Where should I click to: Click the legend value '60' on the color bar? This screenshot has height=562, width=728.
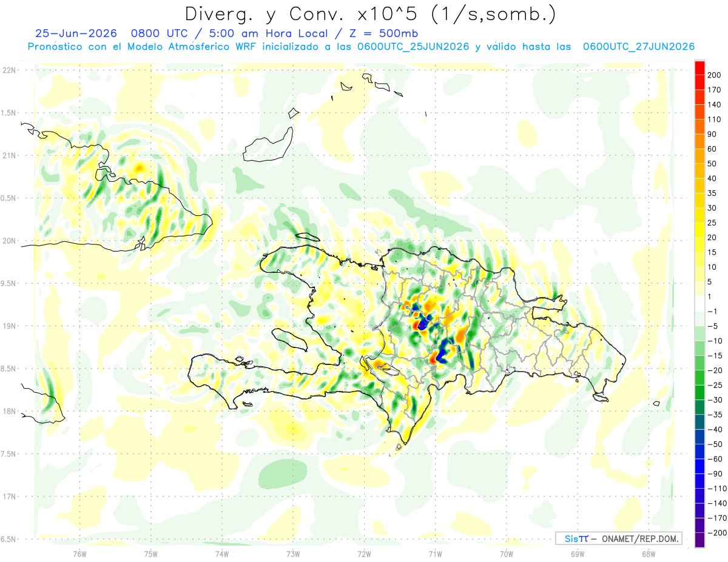point(712,149)
